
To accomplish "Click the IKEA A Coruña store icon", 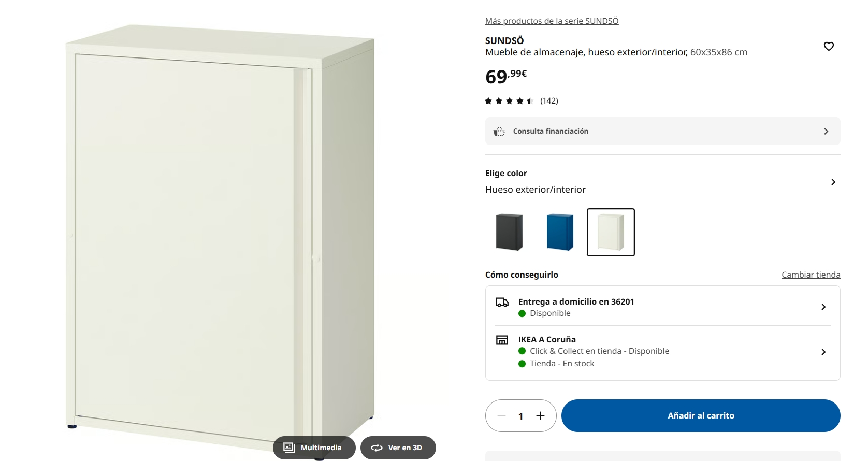I will point(502,340).
